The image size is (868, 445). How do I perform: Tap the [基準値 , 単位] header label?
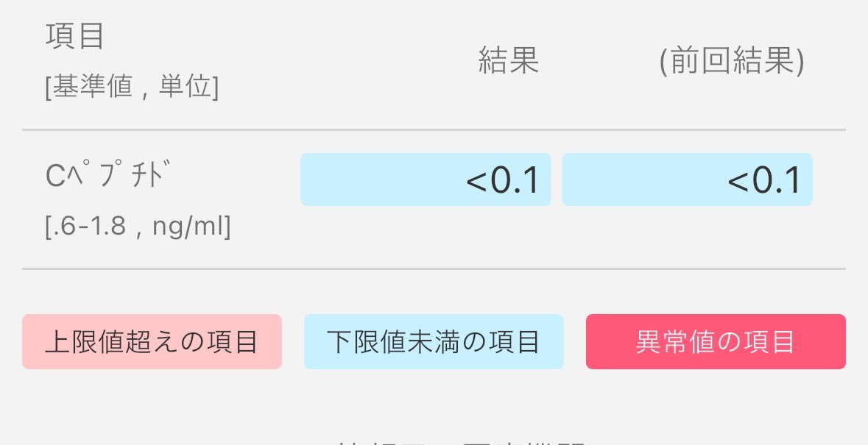[x=132, y=88]
